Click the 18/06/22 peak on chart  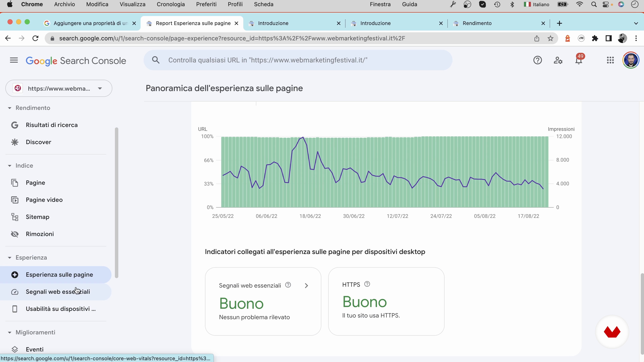[303, 137]
